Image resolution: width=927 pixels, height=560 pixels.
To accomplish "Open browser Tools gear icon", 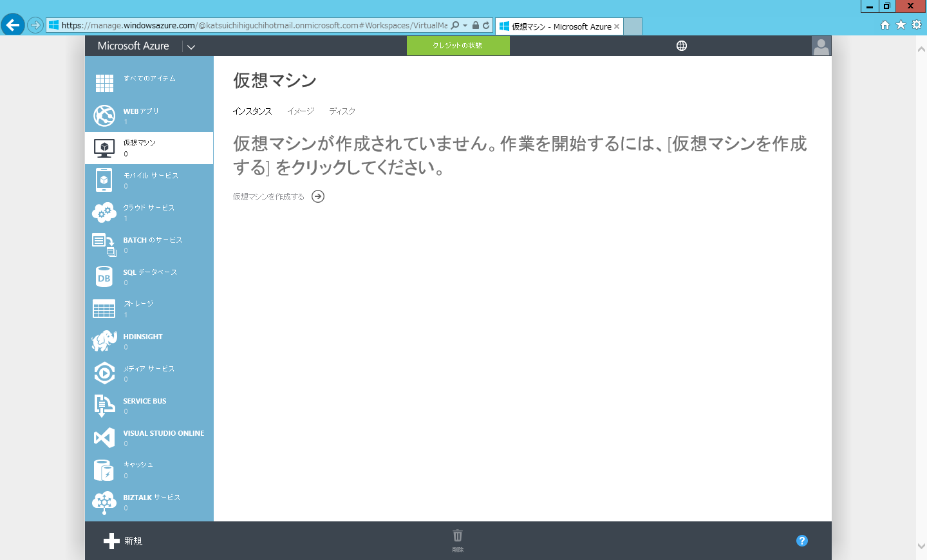I will (x=917, y=24).
